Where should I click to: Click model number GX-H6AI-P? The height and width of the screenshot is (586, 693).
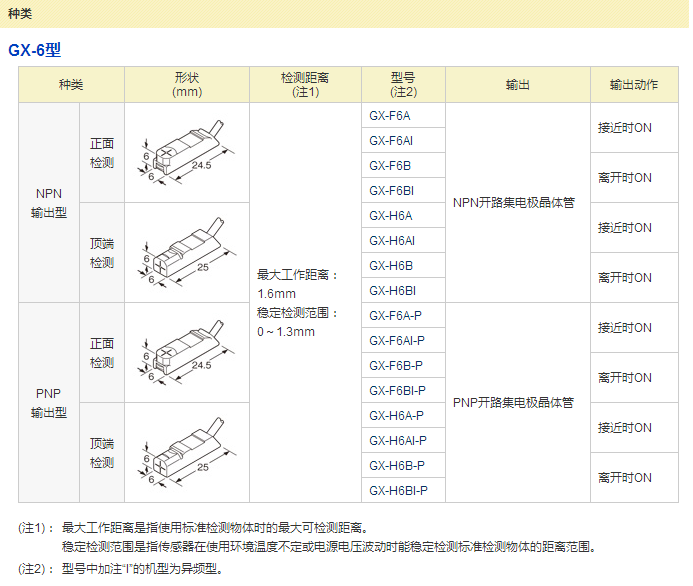point(397,440)
